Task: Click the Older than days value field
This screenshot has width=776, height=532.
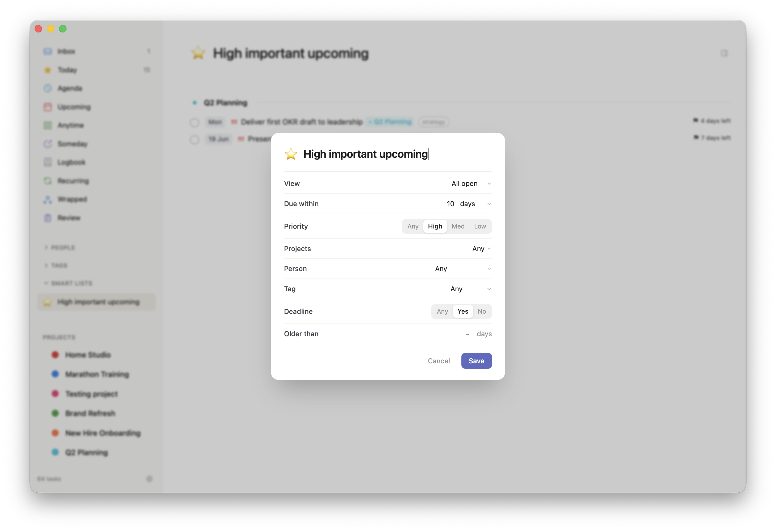Action: [467, 334]
